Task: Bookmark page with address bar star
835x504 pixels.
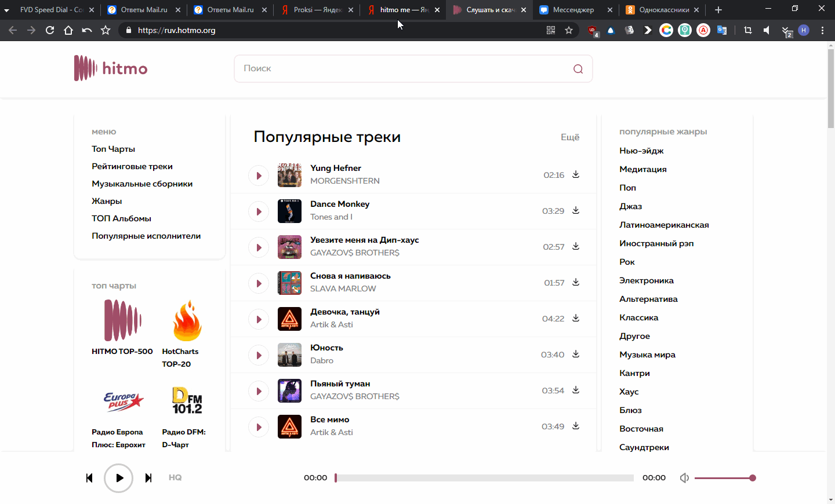Action: point(569,30)
